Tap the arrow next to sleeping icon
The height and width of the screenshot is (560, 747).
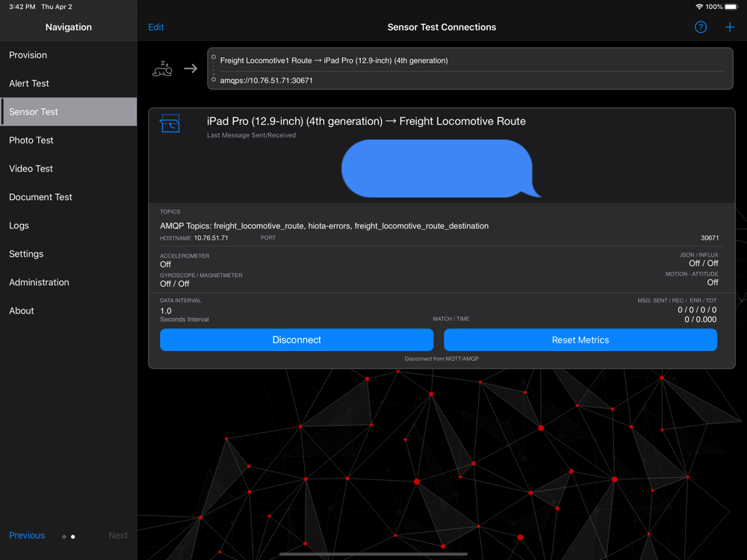(190, 69)
